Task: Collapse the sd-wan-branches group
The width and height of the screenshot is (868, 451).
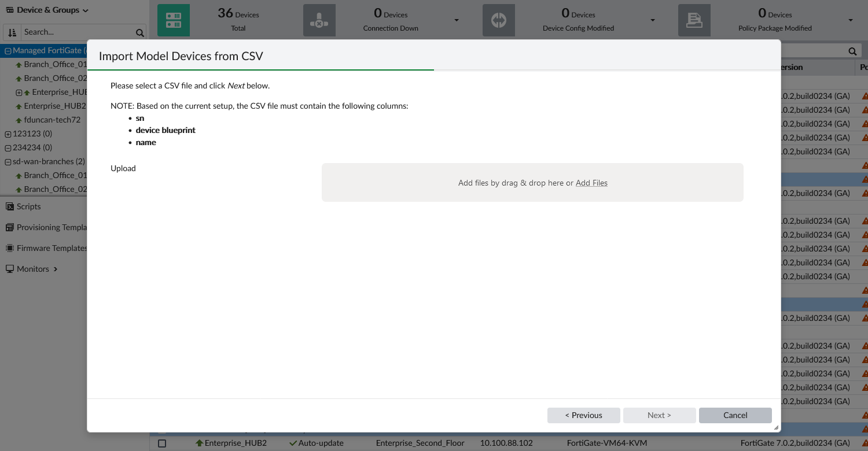Action: pyautogui.click(x=8, y=162)
